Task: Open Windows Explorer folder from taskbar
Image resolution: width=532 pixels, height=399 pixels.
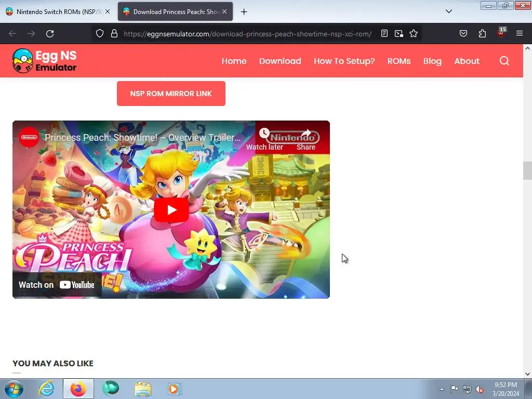Action: [143, 389]
